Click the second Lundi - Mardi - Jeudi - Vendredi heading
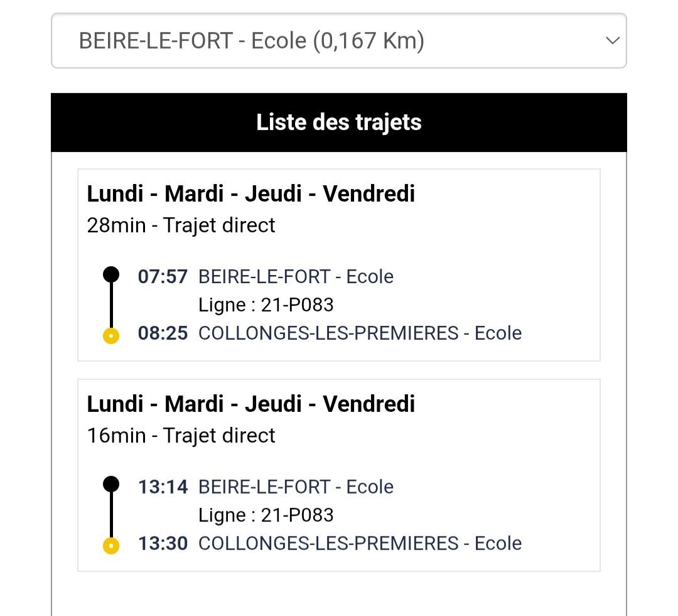Screen dimensions: 678x616 (x=250, y=404)
